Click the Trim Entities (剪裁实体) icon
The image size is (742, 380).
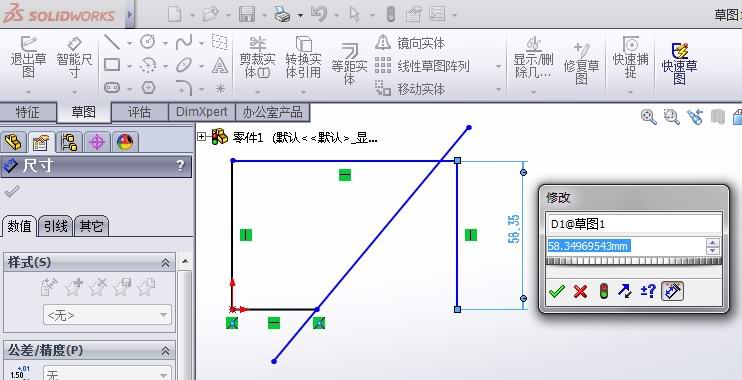[257, 44]
